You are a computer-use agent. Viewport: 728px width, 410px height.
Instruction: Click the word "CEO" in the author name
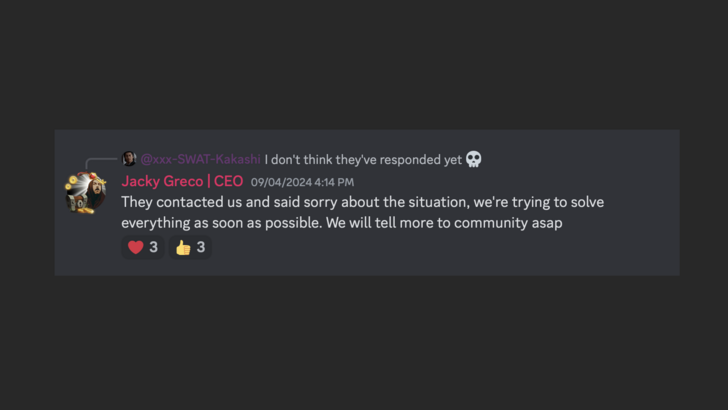228,181
